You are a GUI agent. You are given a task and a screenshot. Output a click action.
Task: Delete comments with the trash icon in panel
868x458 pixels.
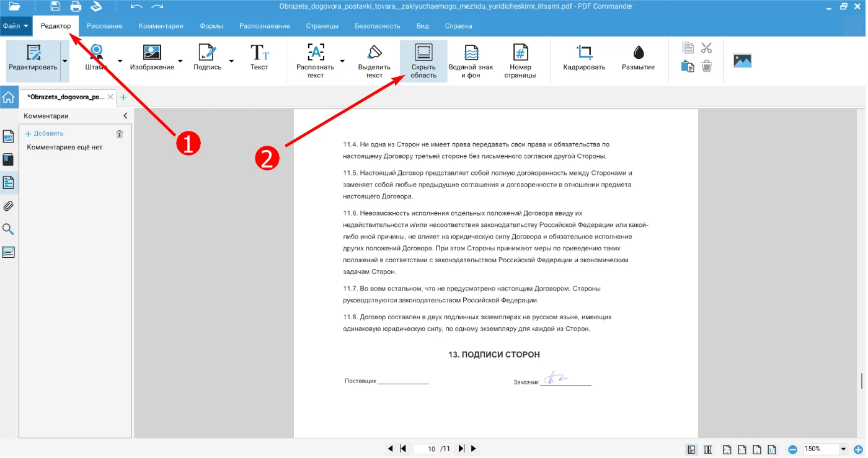tap(120, 134)
